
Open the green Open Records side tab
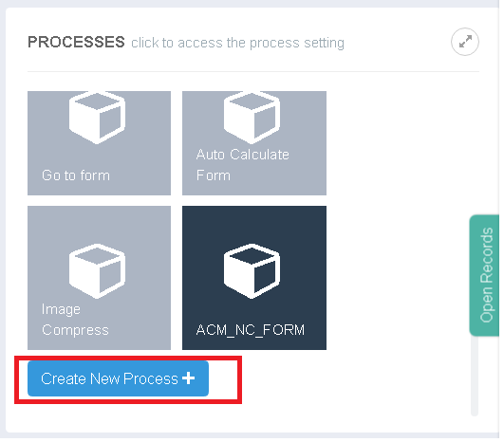pos(485,275)
